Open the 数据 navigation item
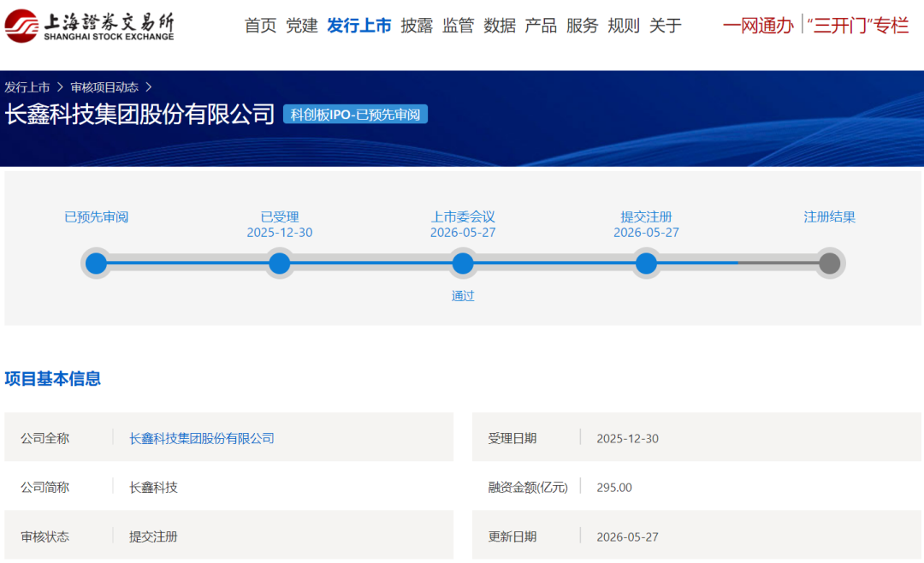This screenshot has height=563, width=924. [500, 26]
